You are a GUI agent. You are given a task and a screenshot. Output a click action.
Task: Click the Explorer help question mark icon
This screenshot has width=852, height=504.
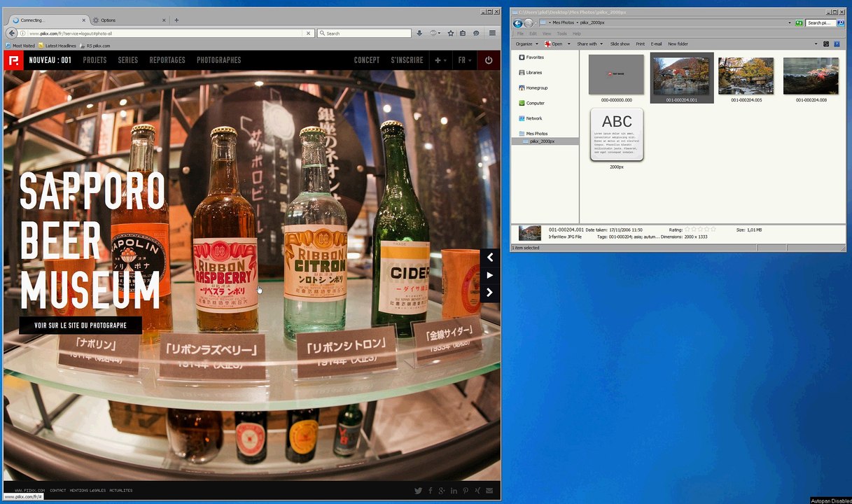(837, 44)
